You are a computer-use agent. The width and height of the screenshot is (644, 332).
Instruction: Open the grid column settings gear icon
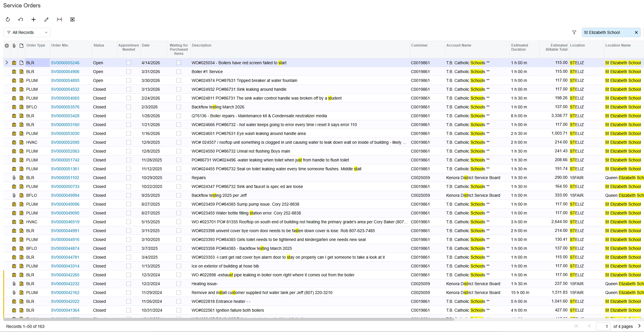(7, 46)
